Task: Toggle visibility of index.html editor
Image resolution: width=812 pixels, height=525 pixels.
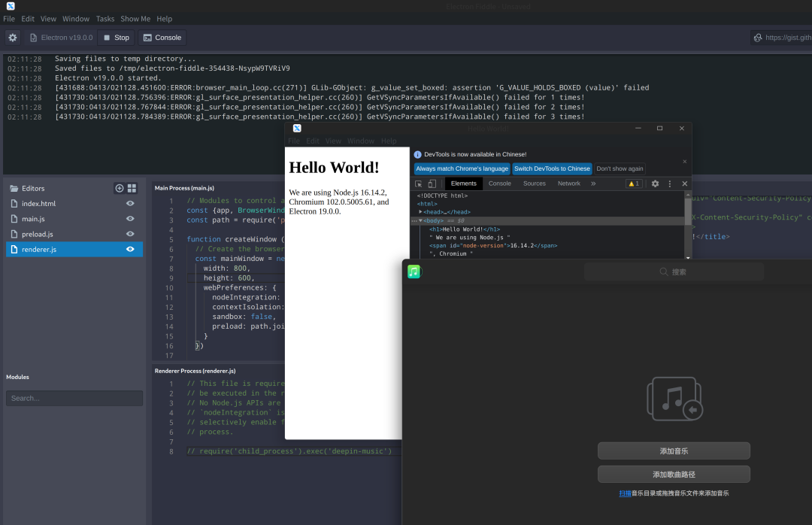Action: tap(131, 204)
